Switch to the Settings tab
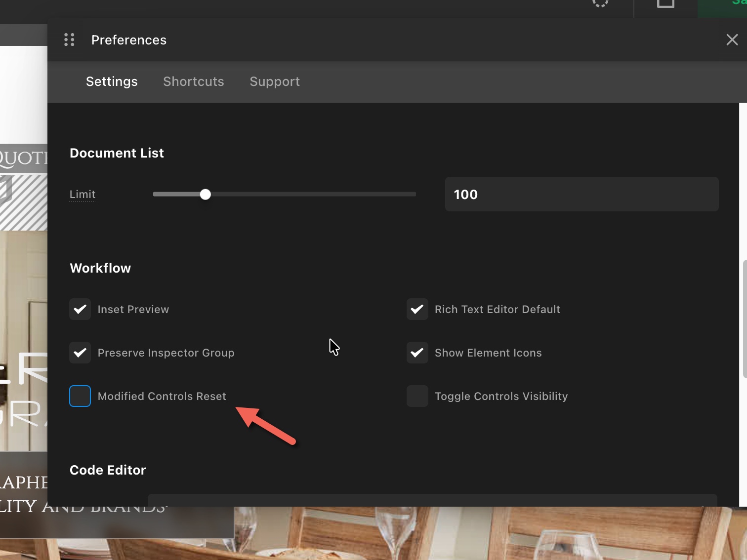747x560 pixels. 112,81
